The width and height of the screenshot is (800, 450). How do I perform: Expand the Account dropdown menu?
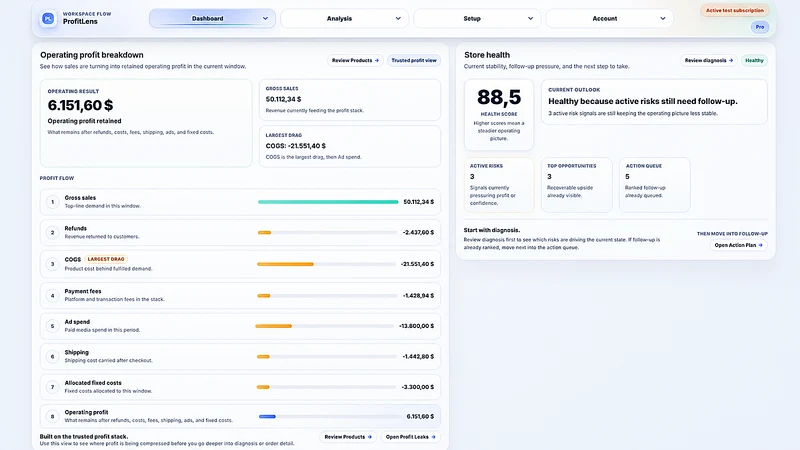pyautogui.click(x=609, y=18)
